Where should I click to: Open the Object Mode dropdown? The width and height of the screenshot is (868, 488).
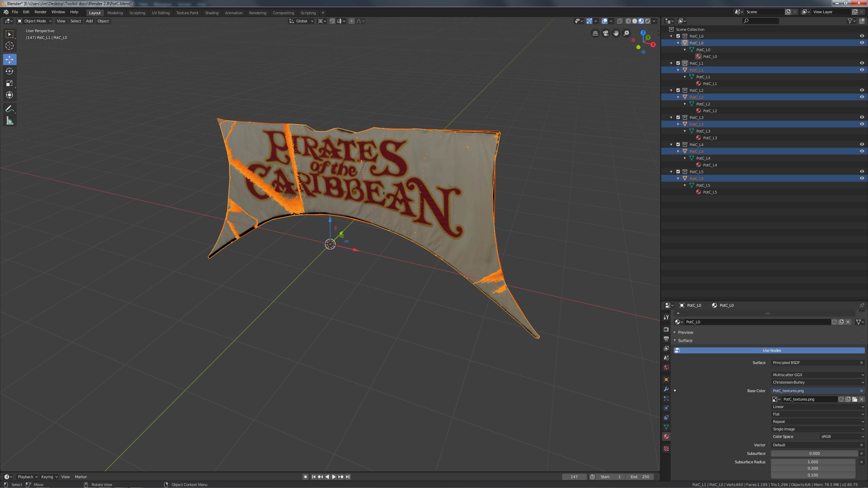pos(34,21)
